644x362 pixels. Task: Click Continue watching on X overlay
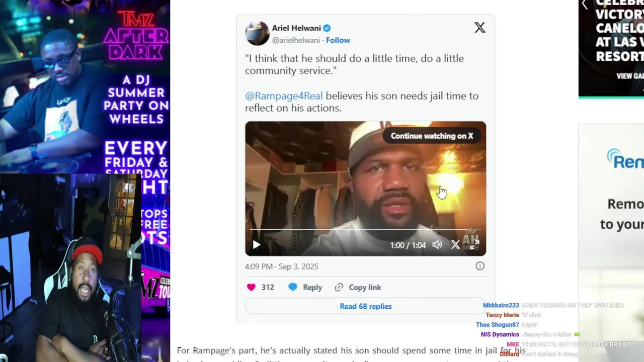pos(432,136)
